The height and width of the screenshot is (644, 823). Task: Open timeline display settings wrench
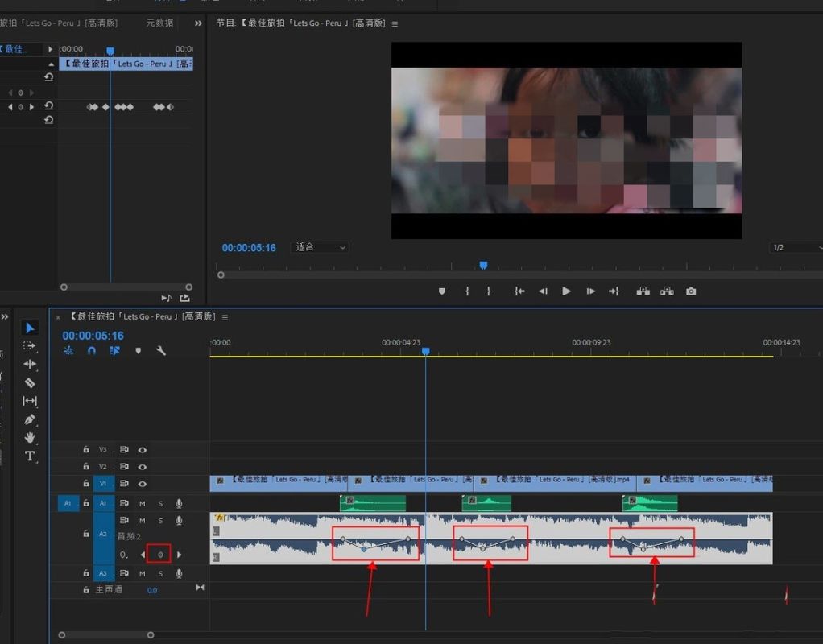[x=161, y=351]
